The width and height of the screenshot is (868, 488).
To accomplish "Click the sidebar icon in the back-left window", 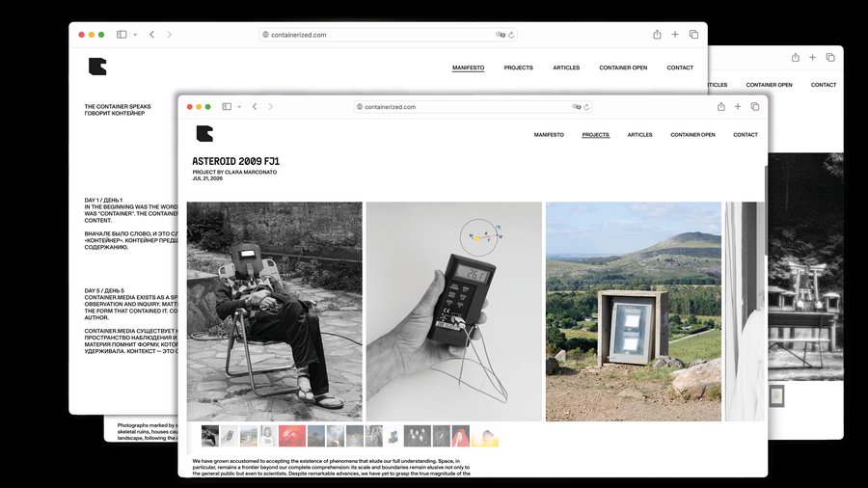I will 122,35.
